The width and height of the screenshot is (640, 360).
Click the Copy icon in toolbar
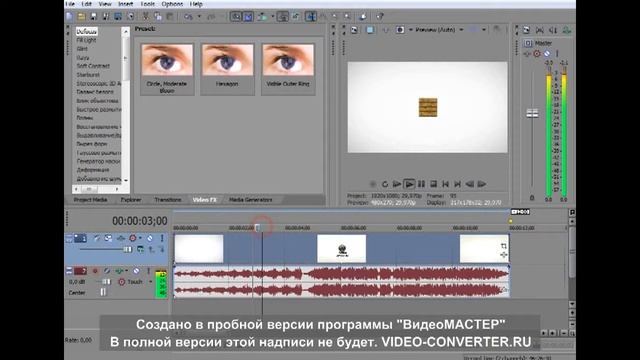158,17
